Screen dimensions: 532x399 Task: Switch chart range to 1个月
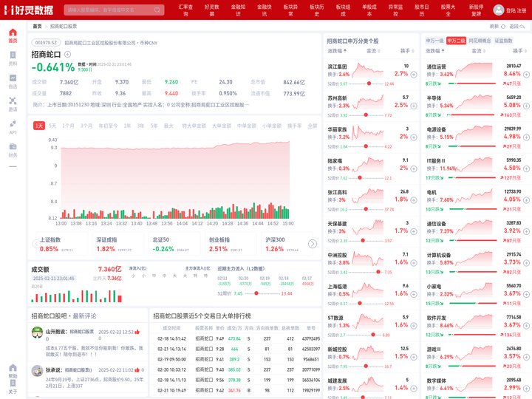click(68, 126)
